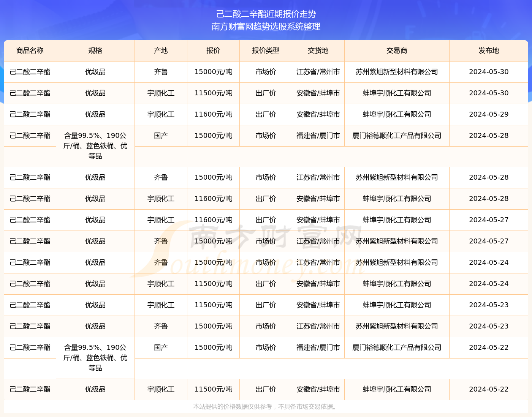532x417 pixels.
Task: Select the title 己二酸二辛酯近期报价走势
Action: tap(266, 14)
